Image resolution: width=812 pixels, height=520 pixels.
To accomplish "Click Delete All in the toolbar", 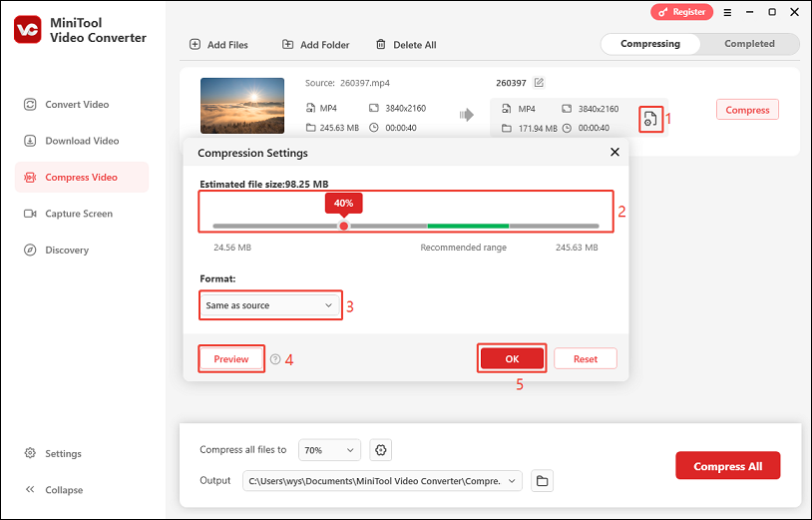I will [406, 45].
